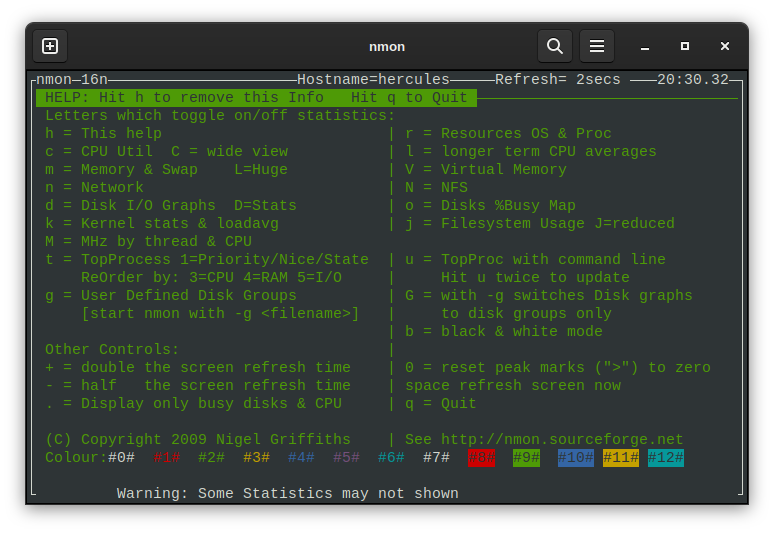Viewport: 774px width, 533px height.
Task: Click the 'c = CPU Util' entry
Action: pyautogui.click(x=99, y=152)
